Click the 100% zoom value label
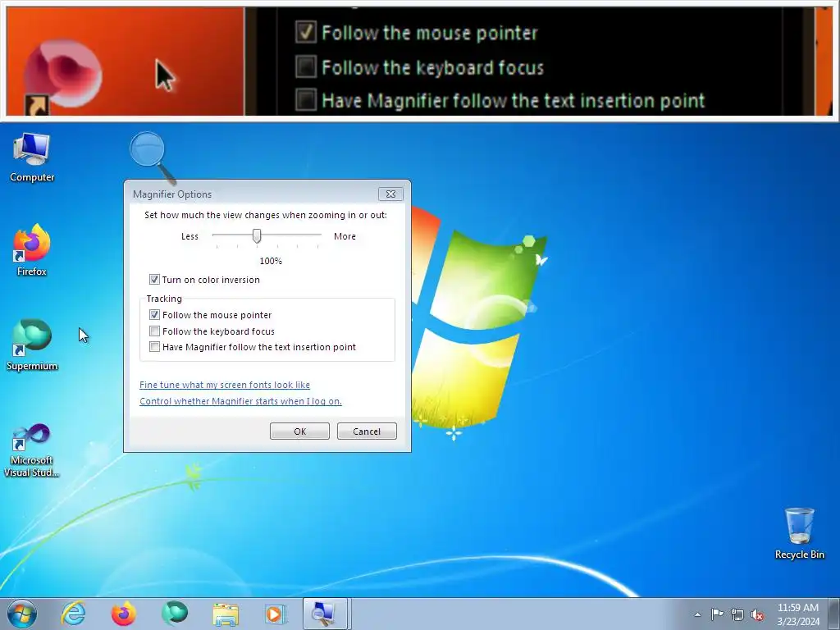Viewport: 840px width, 630px height. [271, 261]
